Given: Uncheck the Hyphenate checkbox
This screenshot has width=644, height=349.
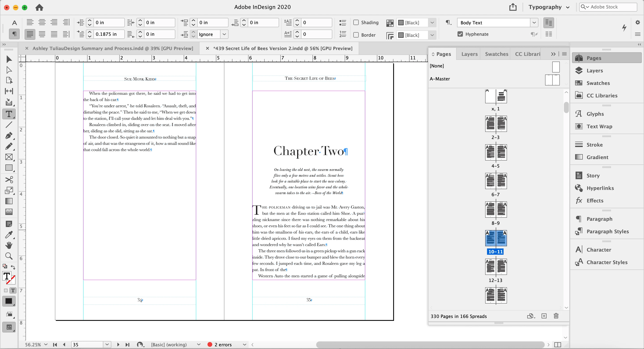Looking at the screenshot, I should [x=460, y=34].
